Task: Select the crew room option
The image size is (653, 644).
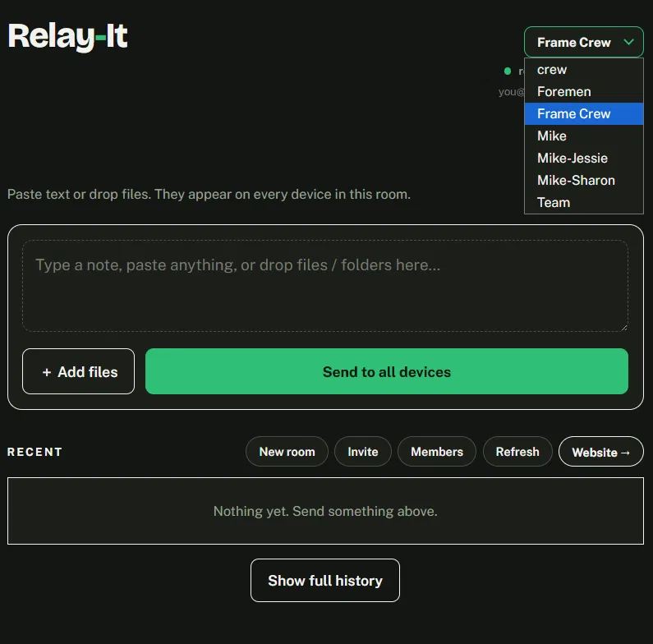Action: pos(583,70)
